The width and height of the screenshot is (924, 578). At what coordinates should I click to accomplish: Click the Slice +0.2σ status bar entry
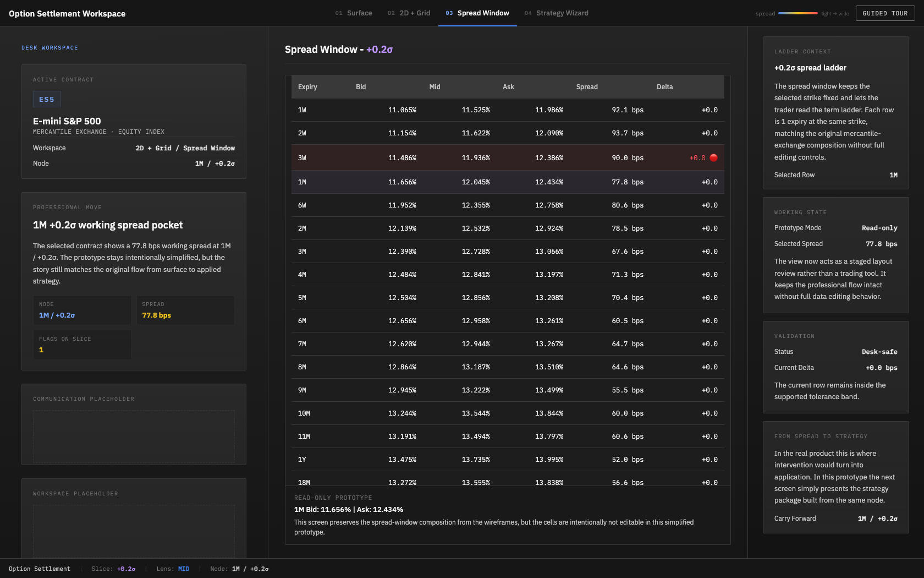click(x=113, y=569)
